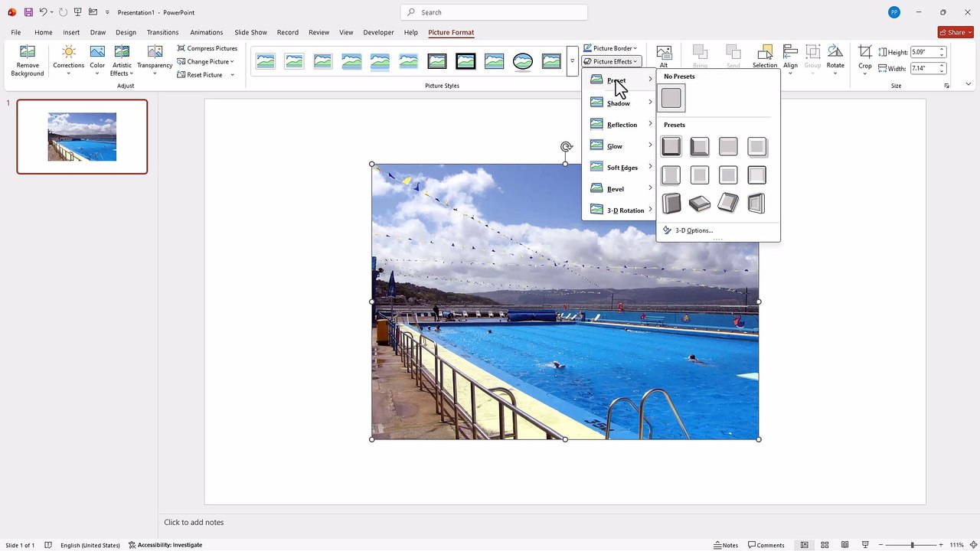The width and height of the screenshot is (980, 551).
Task: Click the zoom in plus button
Action: pyautogui.click(x=940, y=545)
